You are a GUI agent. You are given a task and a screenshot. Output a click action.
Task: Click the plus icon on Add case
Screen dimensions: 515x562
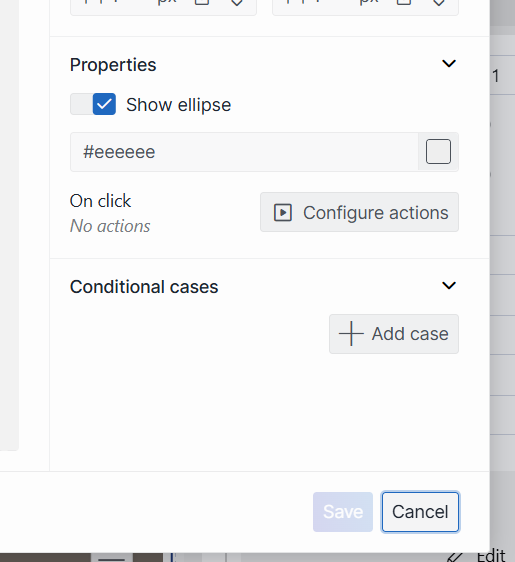tap(351, 334)
